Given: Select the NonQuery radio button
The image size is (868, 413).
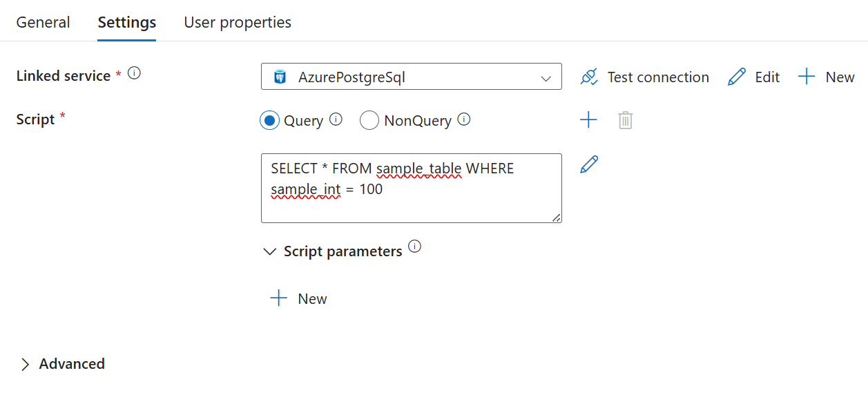Looking at the screenshot, I should (369, 121).
